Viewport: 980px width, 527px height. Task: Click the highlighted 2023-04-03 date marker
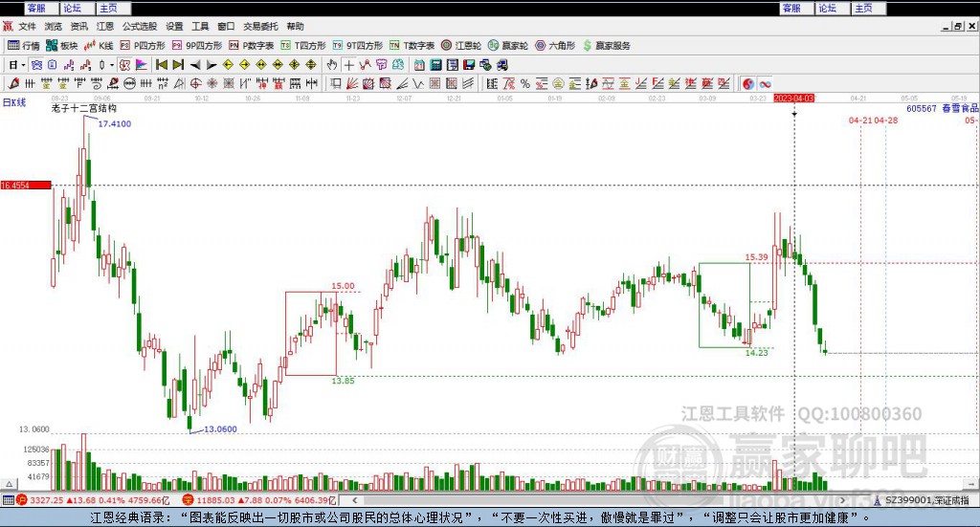coord(793,98)
